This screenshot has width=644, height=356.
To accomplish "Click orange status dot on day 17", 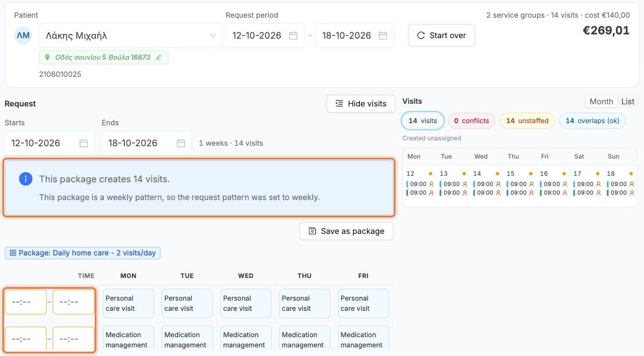I will pos(598,174).
